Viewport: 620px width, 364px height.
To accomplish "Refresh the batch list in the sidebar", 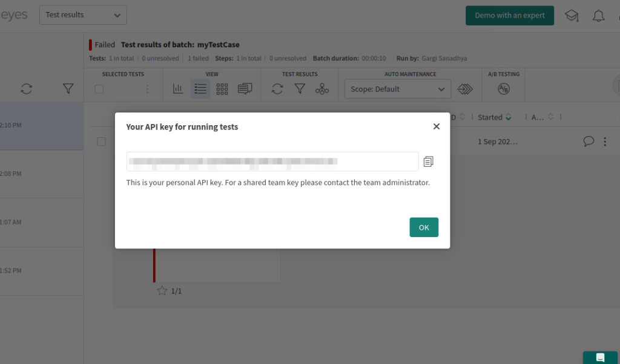I will point(26,89).
